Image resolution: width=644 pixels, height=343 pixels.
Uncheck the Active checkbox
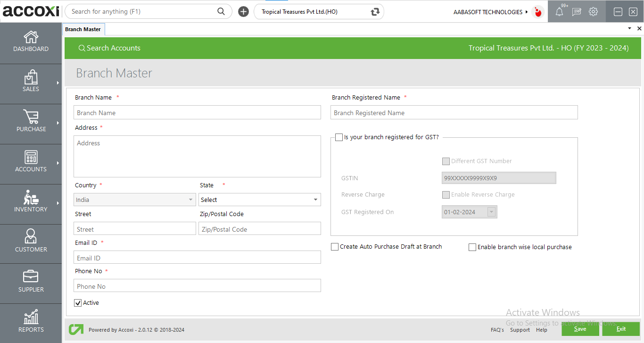pyautogui.click(x=78, y=303)
